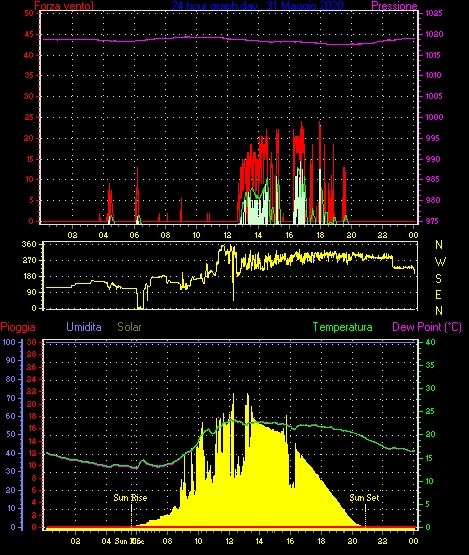Click the E compass direction label

438,294
